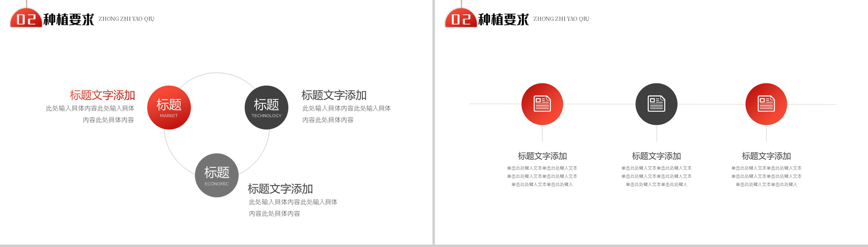
Task: Click the red MARKET circle
Action: 169,107
